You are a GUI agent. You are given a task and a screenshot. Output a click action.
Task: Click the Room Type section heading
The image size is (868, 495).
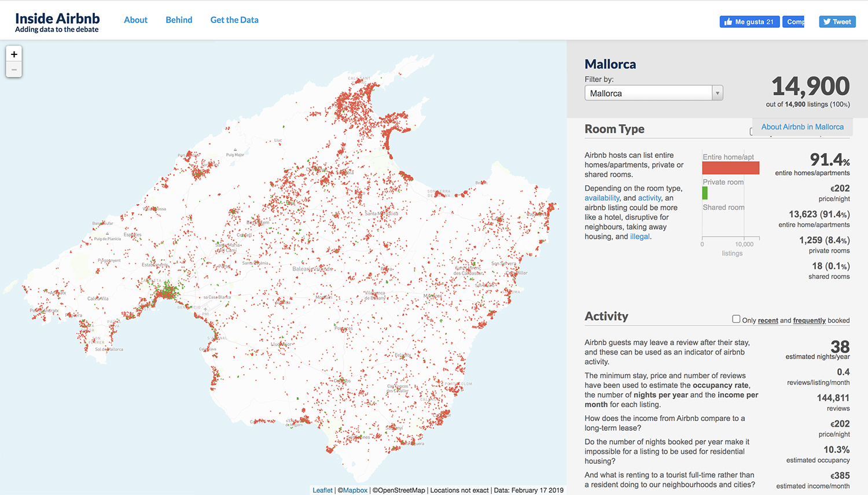point(615,129)
